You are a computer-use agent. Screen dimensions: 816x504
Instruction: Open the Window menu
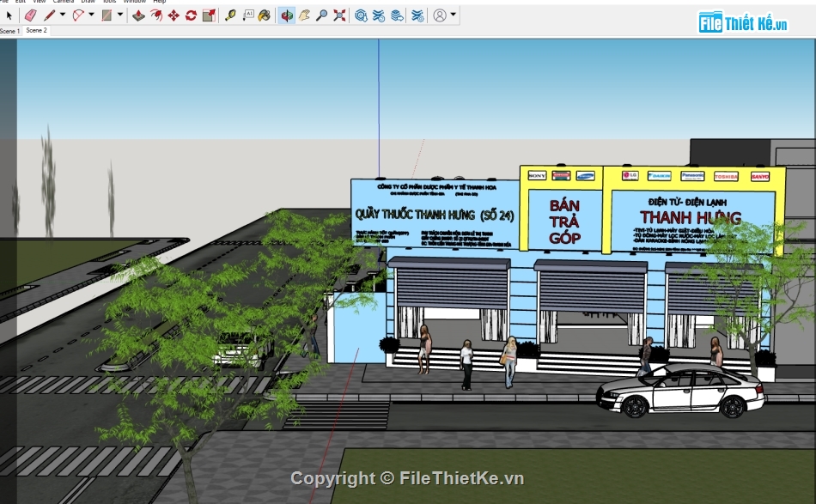click(x=134, y=2)
